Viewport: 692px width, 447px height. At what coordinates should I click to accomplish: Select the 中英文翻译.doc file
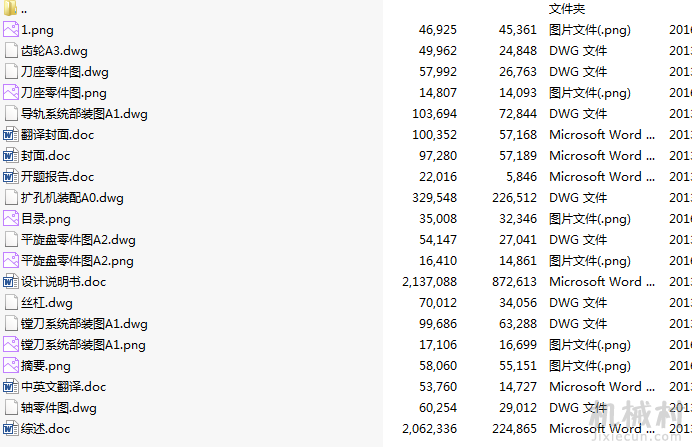(x=64, y=387)
